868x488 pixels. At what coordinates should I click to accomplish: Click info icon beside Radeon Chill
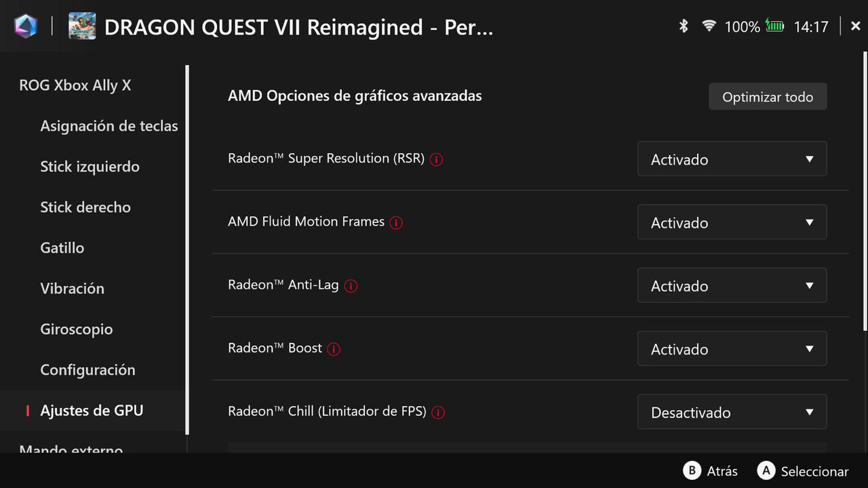[438, 413]
